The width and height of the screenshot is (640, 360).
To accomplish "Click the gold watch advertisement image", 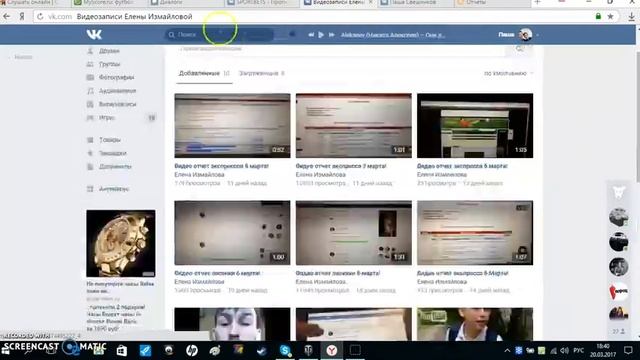I will [x=121, y=243].
